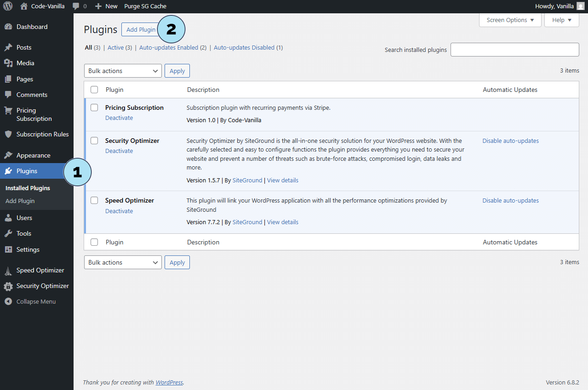Open the comments bubble icon in the top bar
Image resolution: width=588 pixels, height=390 pixels.
point(76,6)
